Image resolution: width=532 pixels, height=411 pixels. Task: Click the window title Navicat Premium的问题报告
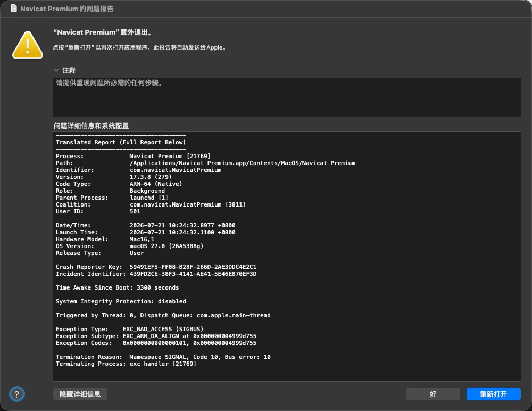point(67,9)
